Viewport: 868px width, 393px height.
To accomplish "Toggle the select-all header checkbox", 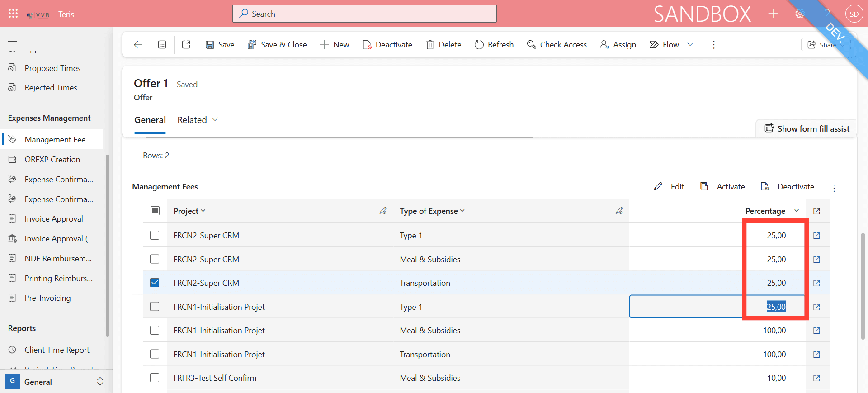I will click(155, 211).
